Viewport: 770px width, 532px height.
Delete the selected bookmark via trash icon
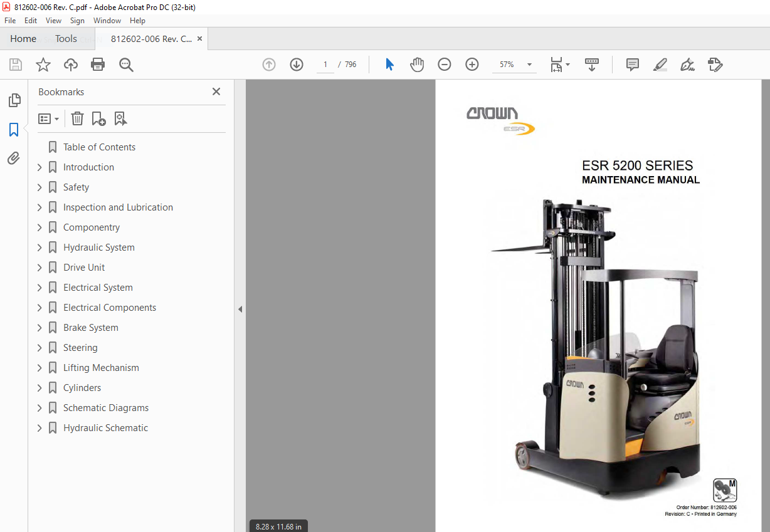(x=77, y=118)
